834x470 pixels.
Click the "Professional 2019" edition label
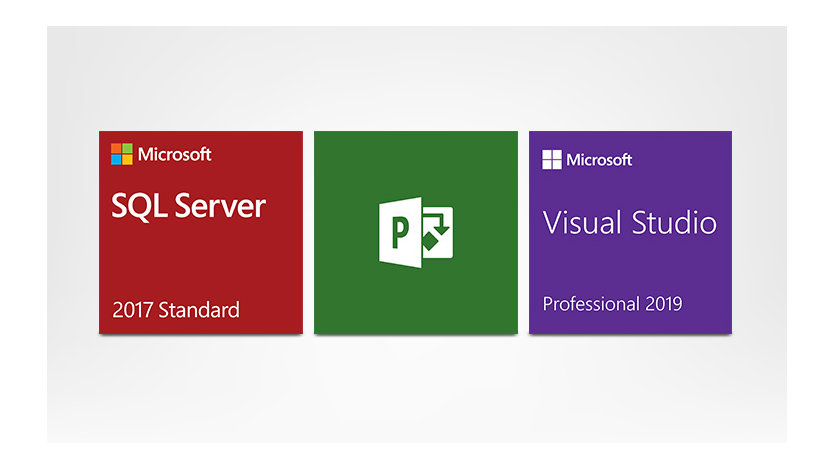[612, 302]
